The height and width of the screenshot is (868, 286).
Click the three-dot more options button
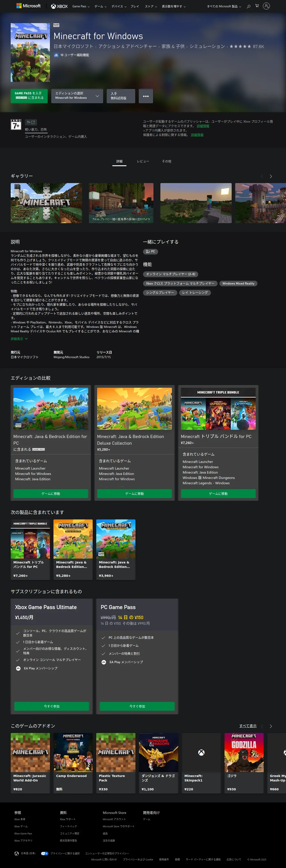(146, 96)
